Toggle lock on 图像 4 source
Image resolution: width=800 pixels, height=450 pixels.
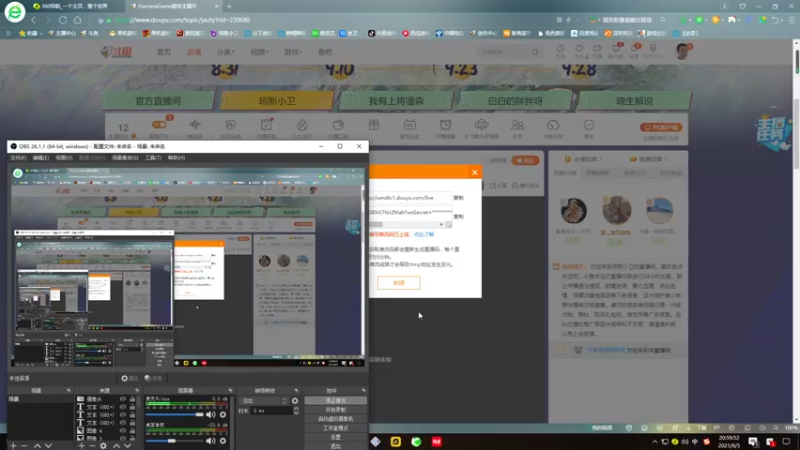point(132,431)
